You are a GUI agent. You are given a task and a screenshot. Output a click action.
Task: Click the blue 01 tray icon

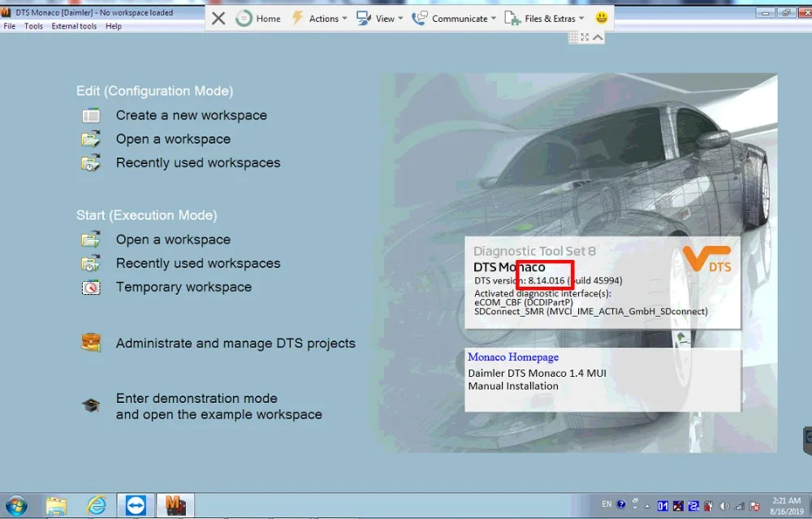coord(663,506)
